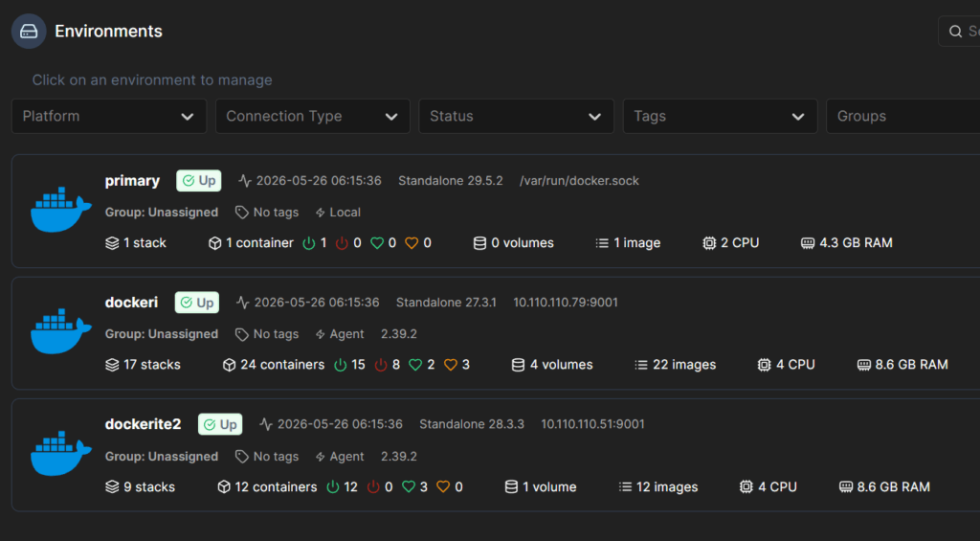The image size is (980, 541).
Task: Click the container cube icon beside 1 container
Action: coord(215,243)
